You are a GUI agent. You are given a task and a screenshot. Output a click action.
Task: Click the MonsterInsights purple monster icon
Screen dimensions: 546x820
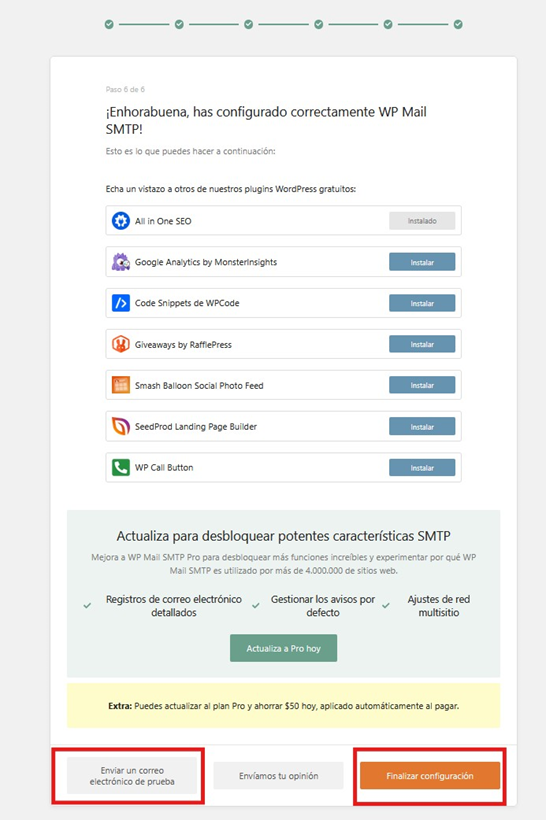(121, 262)
